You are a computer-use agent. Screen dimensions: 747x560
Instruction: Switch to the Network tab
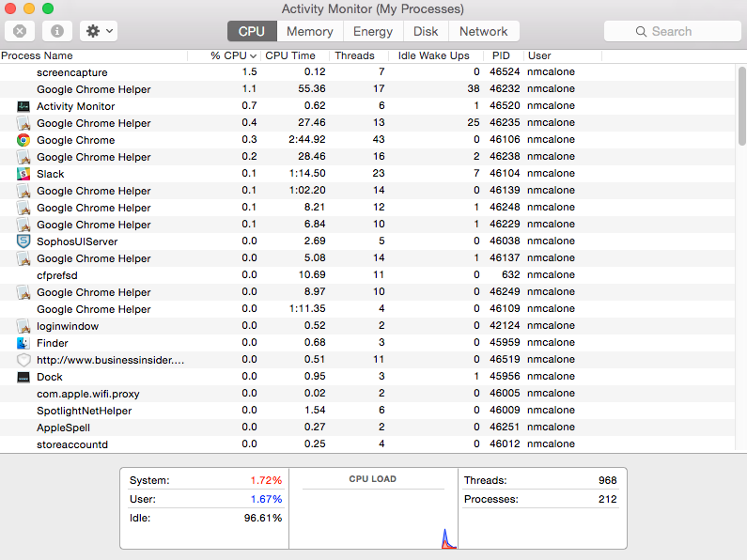(483, 31)
